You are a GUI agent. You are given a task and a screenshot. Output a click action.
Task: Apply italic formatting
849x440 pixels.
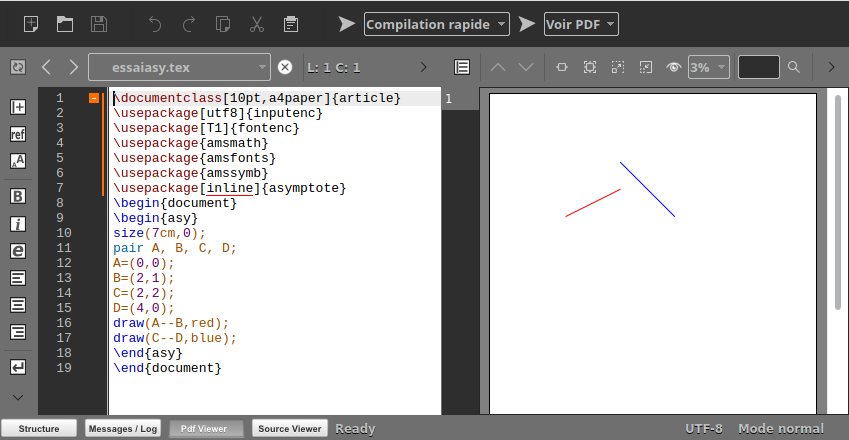point(18,224)
